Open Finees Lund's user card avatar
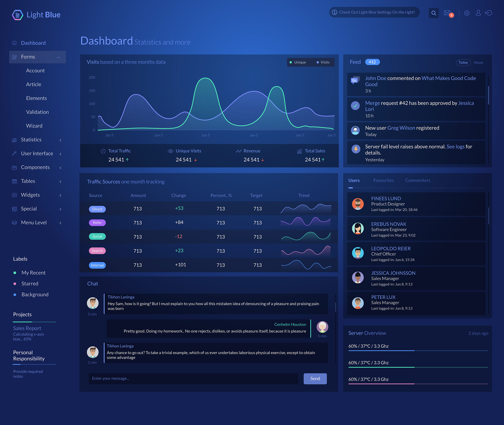The height and width of the screenshot is (425, 504). pos(358,204)
